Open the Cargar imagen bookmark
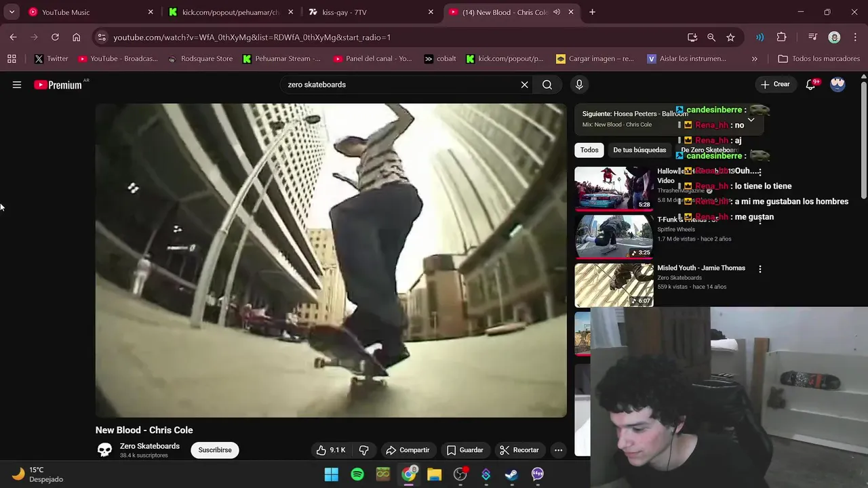868x488 pixels. click(595, 59)
